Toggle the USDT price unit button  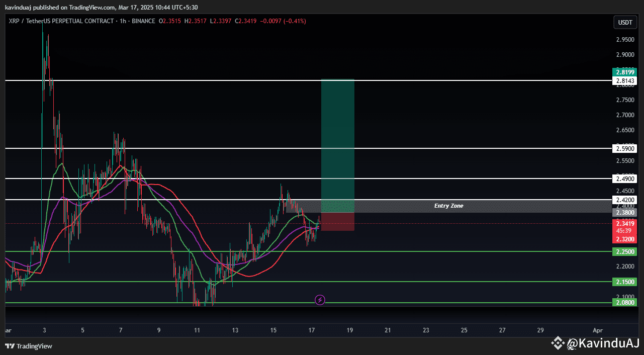click(625, 22)
